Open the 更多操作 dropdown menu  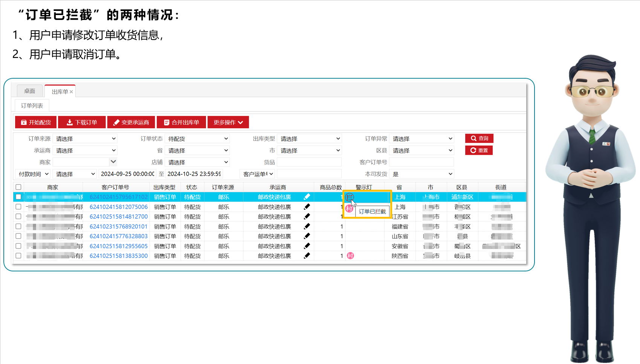coord(228,122)
